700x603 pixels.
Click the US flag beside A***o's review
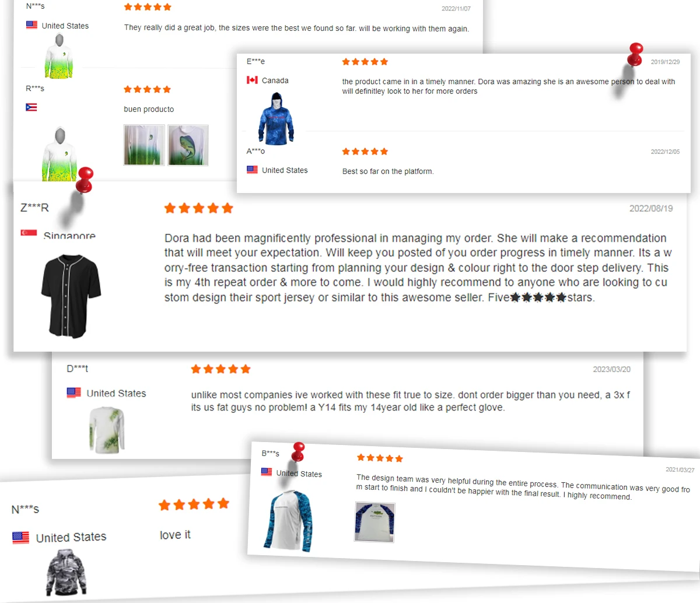[252, 170]
